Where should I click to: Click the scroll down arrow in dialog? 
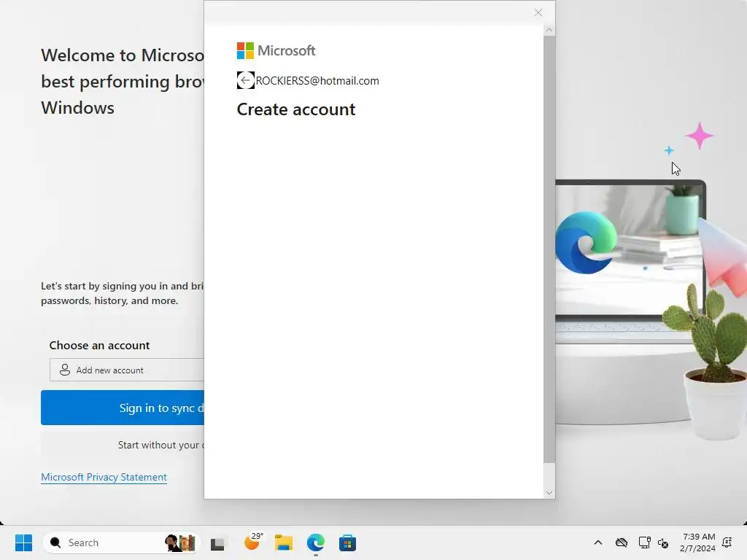point(549,493)
